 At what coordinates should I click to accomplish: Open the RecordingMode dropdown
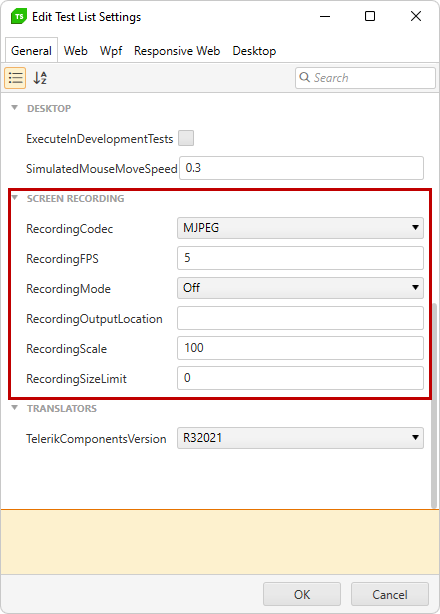(x=300, y=288)
